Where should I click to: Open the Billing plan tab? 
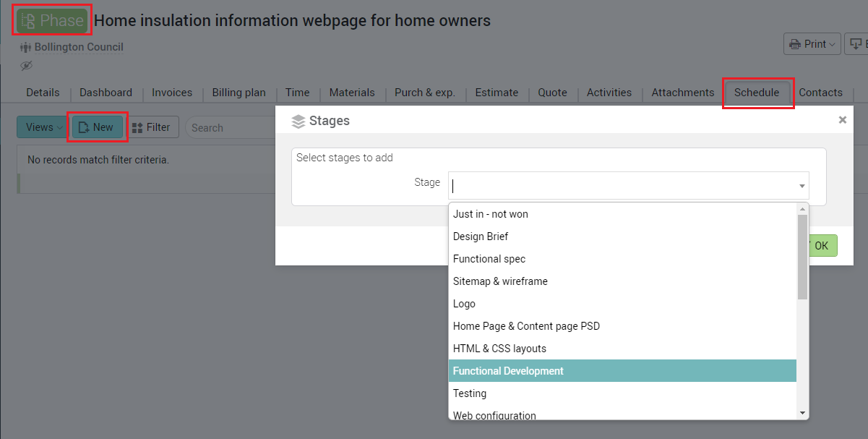[x=239, y=93]
